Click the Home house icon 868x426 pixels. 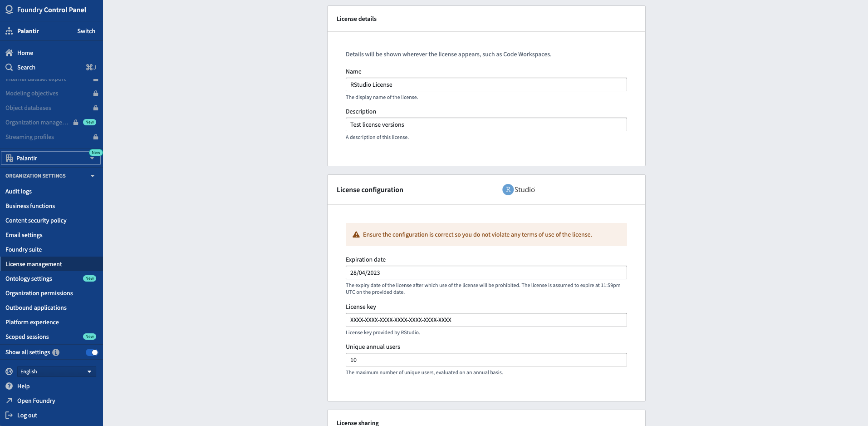click(9, 53)
